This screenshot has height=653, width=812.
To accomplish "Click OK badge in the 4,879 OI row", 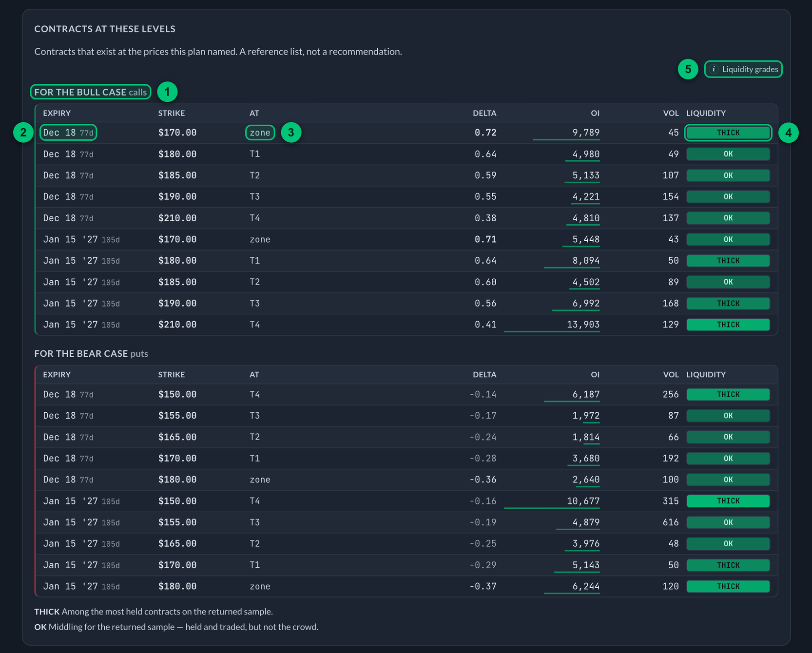I will click(x=728, y=522).
